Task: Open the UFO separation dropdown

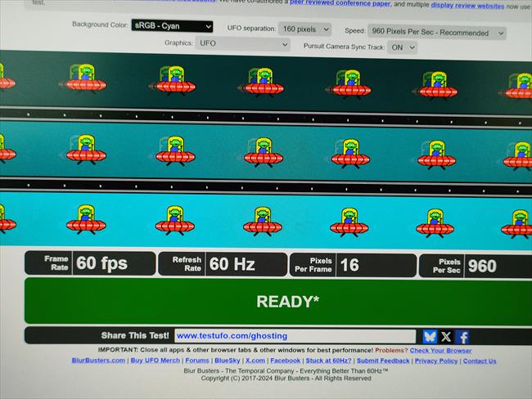Action: click(x=304, y=29)
